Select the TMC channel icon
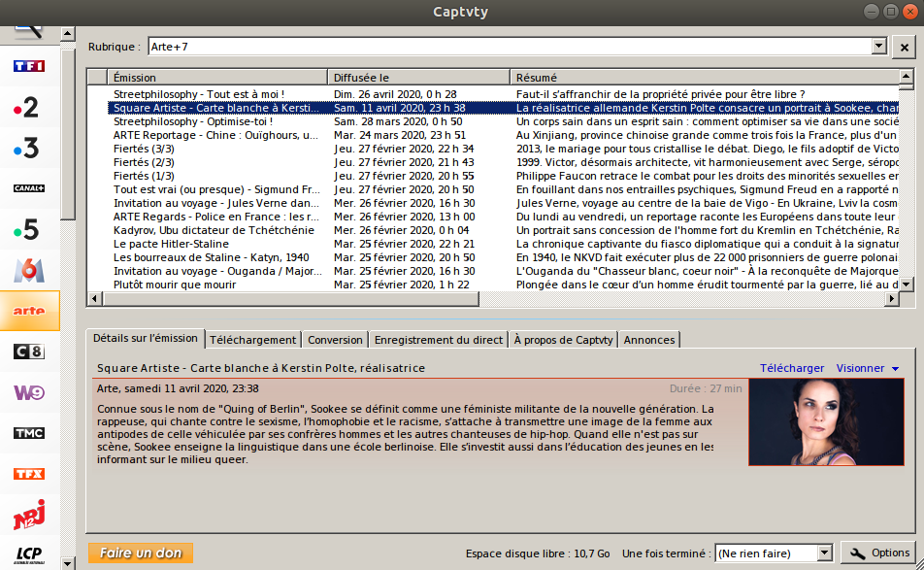924x570 pixels. point(29,433)
